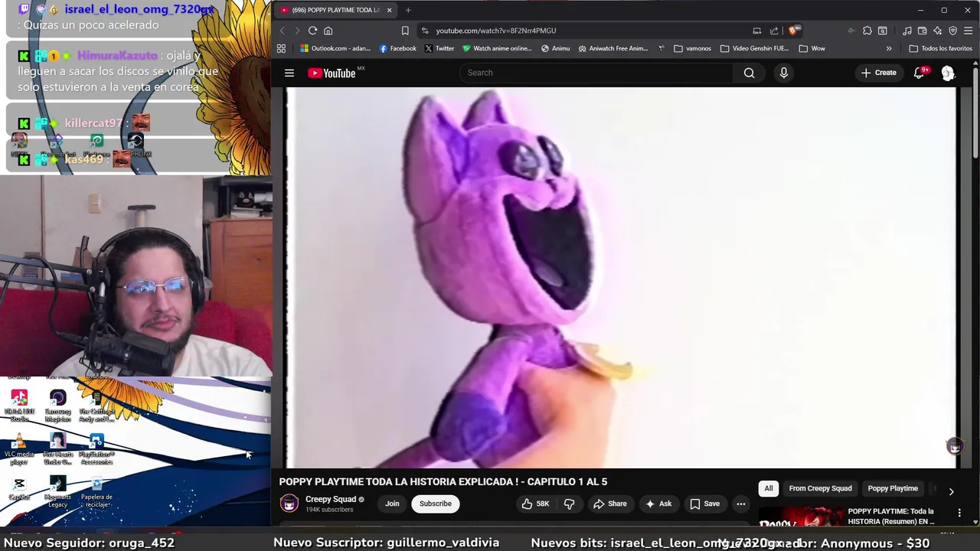
Task: Dislike the video with thumbs-down
Action: pyautogui.click(x=569, y=504)
